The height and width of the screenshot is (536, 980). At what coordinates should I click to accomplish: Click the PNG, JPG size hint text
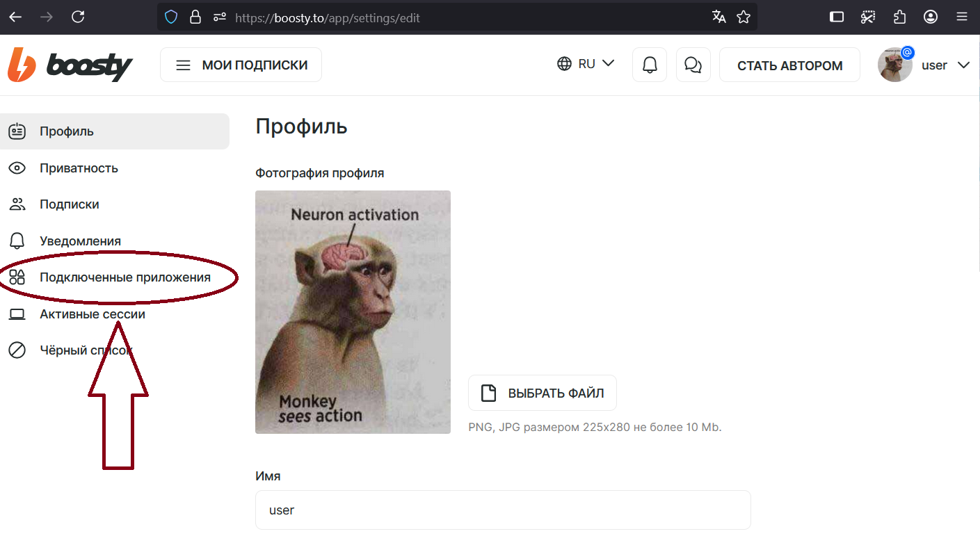tap(595, 427)
